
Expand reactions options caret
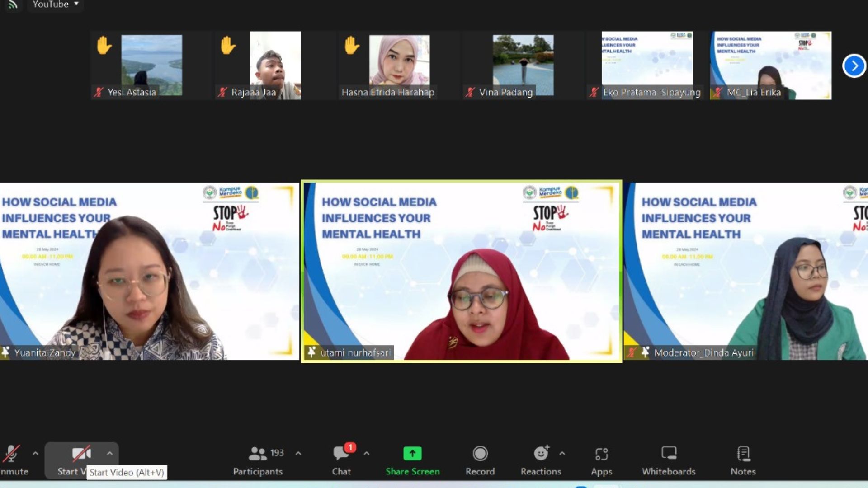(x=562, y=453)
